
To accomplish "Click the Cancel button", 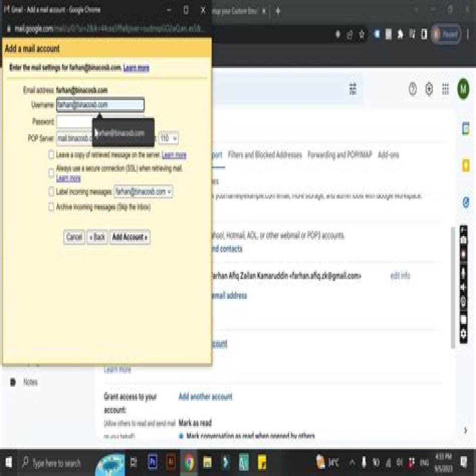I will 74,237.
